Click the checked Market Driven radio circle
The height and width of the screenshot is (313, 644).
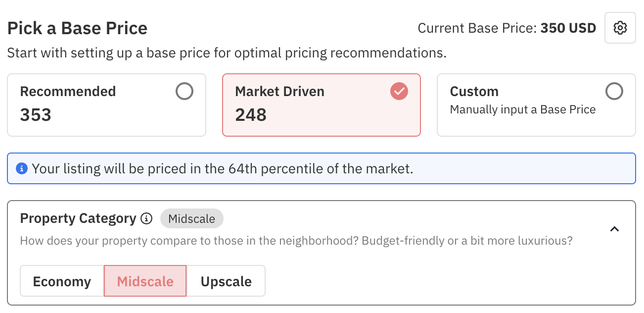pos(399,91)
